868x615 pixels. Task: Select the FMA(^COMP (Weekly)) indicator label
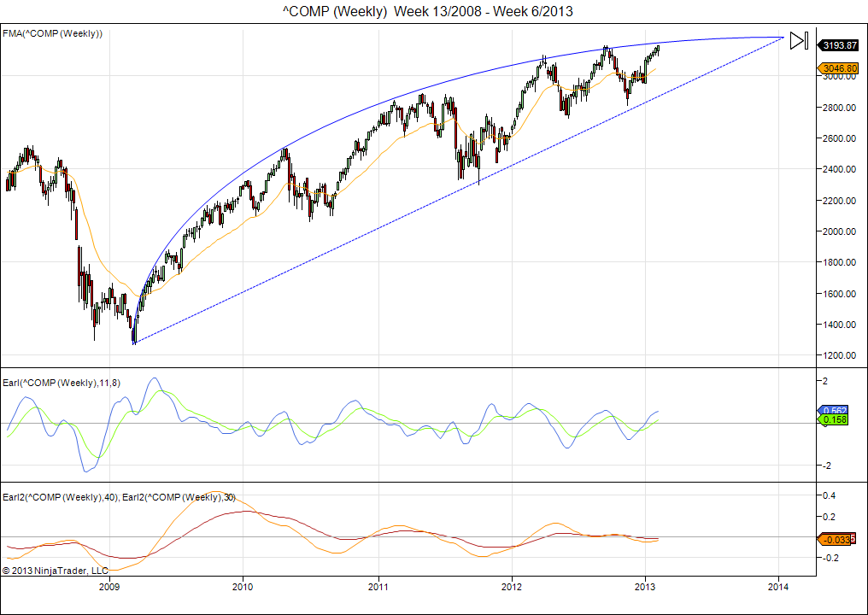point(53,33)
